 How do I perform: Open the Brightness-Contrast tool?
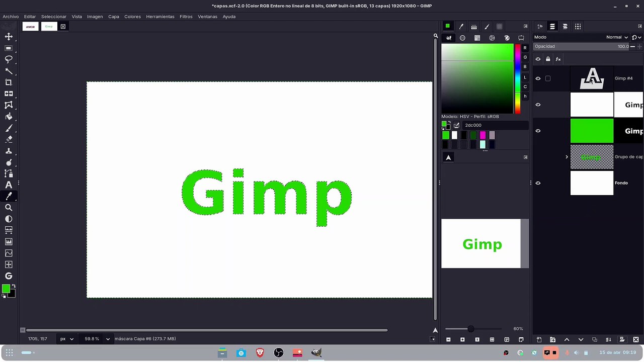(9, 219)
